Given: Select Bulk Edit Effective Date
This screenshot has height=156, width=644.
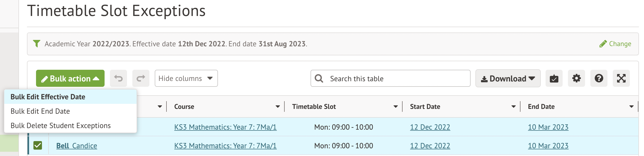Looking at the screenshot, I should pos(48,97).
